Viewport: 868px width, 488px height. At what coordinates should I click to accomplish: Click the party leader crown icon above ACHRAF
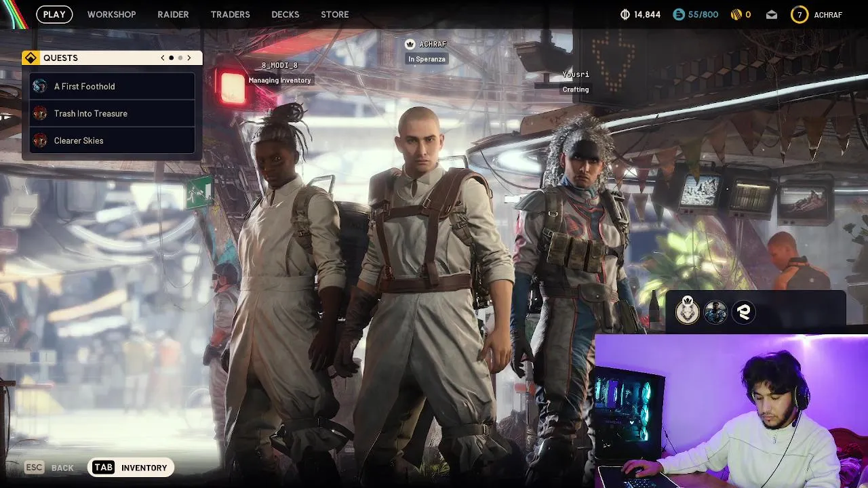[410, 44]
